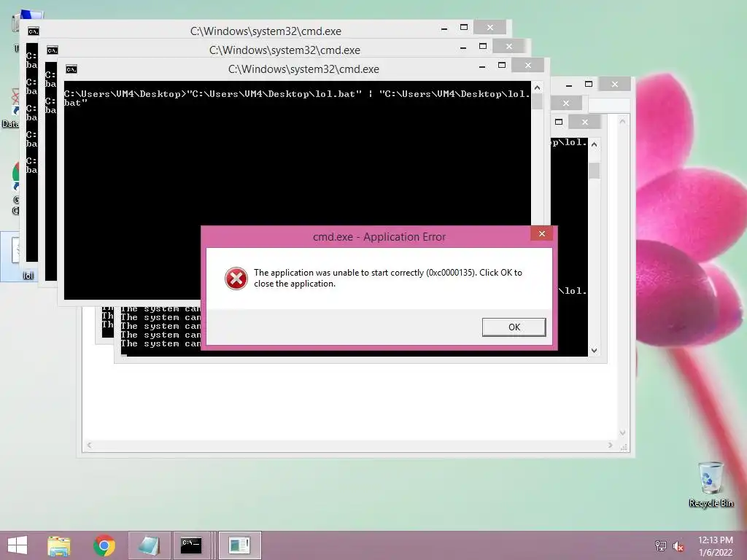Image resolution: width=747 pixels, height=560 pixels.
Task: Click the second cmd window's system menu icon
Action: point(53,50)
